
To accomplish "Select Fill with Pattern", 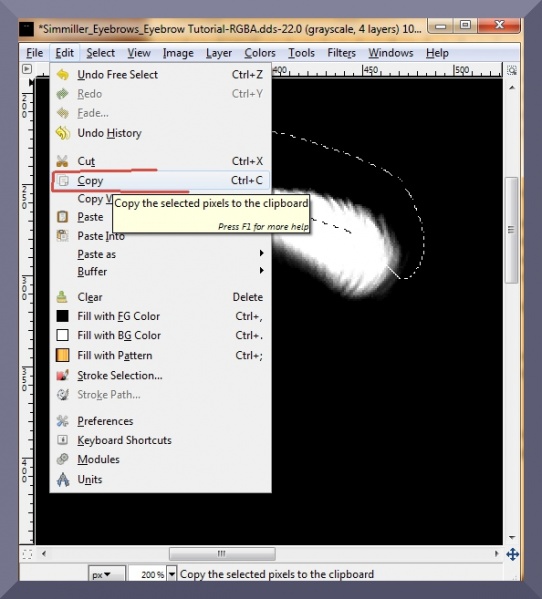I will 160,355.
